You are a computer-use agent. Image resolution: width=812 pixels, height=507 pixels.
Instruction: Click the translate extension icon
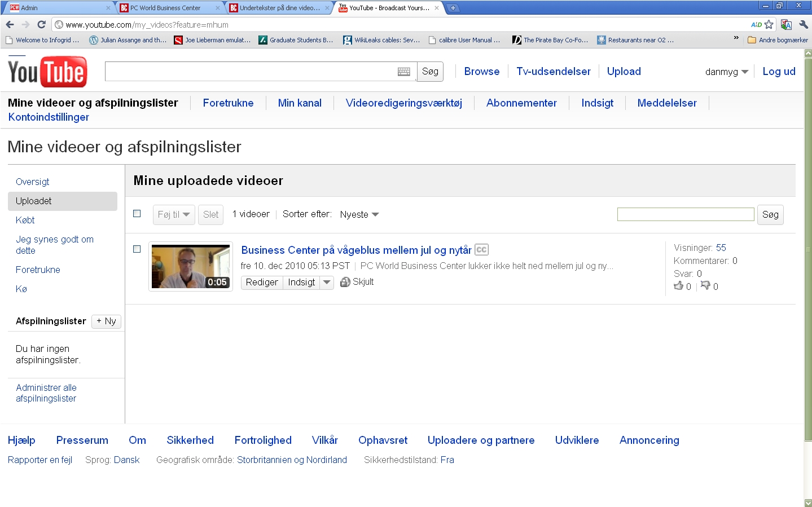click(x=786, y=25)
